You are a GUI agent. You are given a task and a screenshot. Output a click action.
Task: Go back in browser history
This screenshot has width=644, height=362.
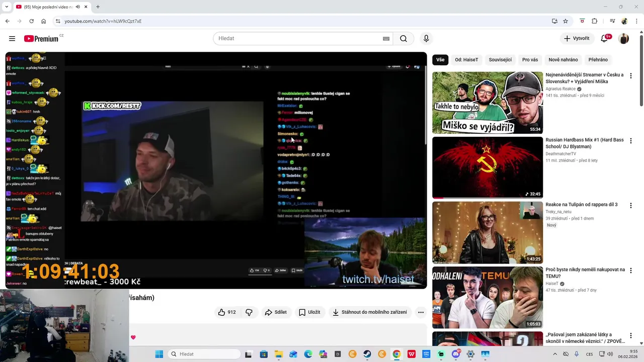(x=7, y=21)
